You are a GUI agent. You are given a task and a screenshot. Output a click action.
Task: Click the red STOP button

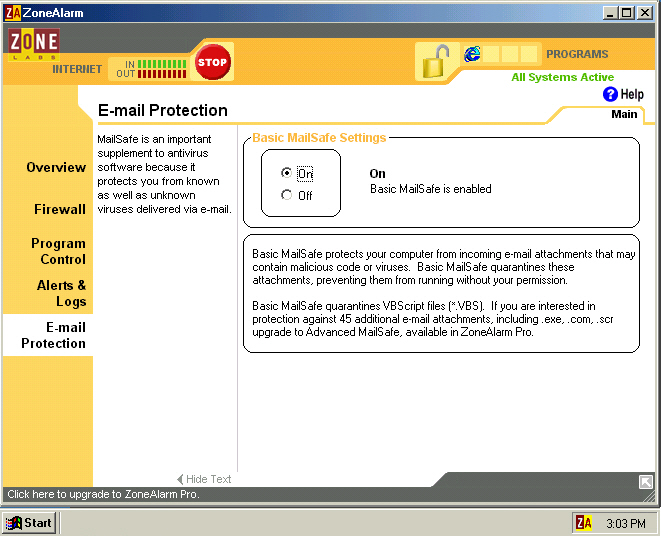pyautogui.click(x=212, y=62)
